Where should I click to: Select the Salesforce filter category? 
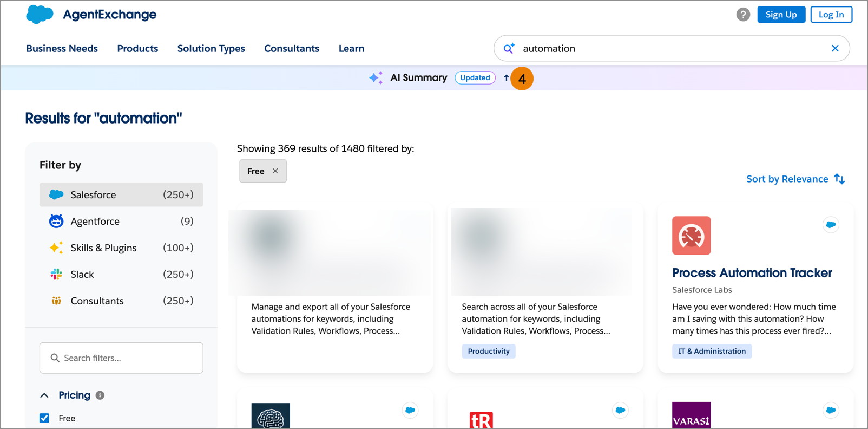click(x=121, y=194)
